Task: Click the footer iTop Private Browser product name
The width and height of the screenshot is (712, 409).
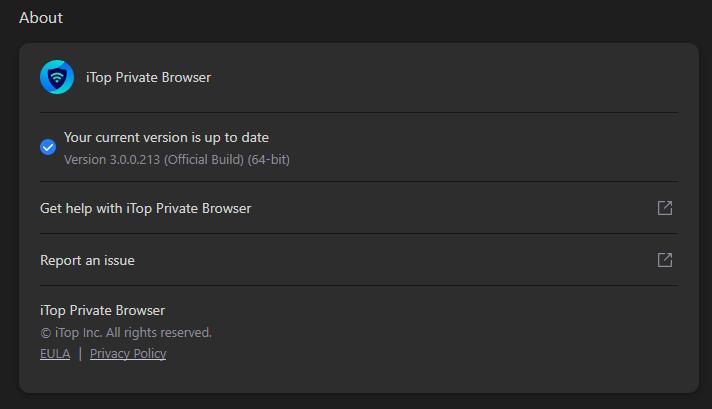Action: pyautogui.click(x=102, y=310)
